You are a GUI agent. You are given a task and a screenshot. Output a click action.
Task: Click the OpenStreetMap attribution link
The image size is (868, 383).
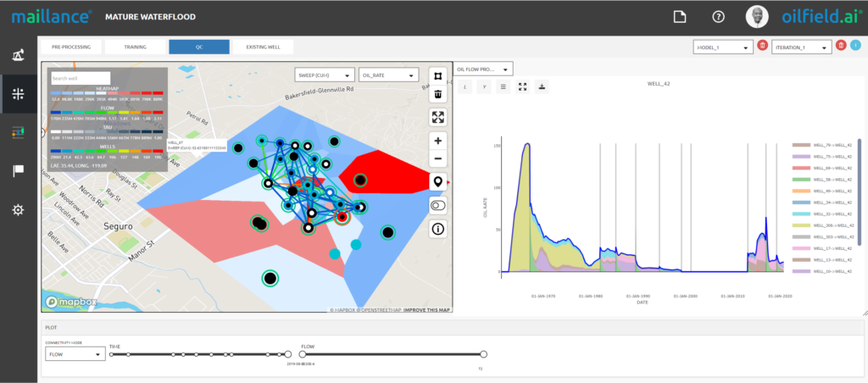(379, 309)
